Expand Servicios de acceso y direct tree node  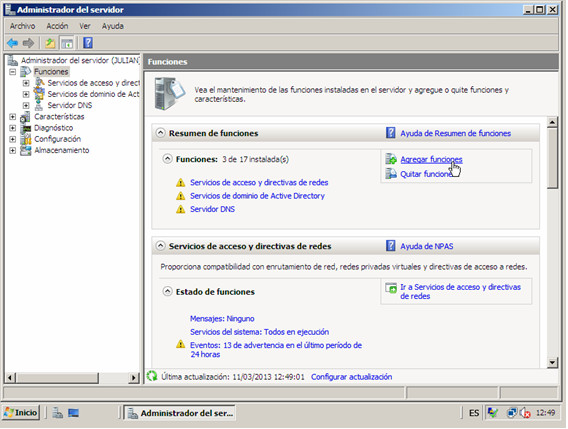click(x=26, y=83)
